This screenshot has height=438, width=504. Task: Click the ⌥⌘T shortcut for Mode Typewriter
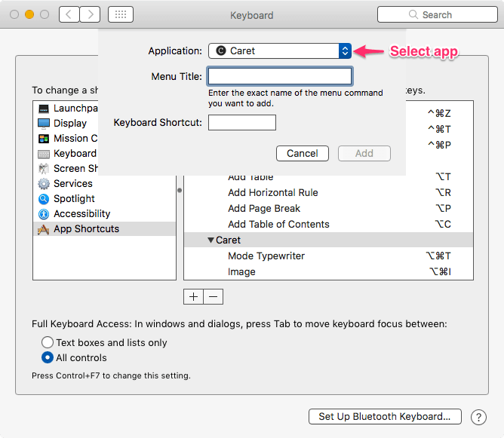coord(438,256)
